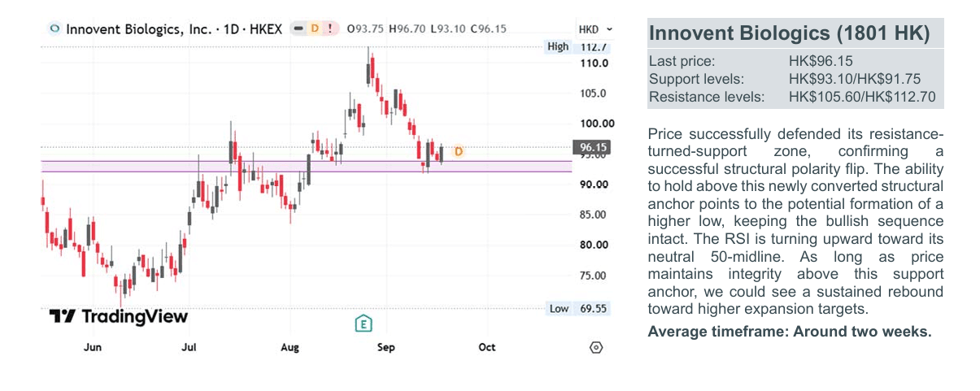Screen dimensions: 980x391
Task: Click the 100.00 price axis label
Action: click(x=596, y=123)
